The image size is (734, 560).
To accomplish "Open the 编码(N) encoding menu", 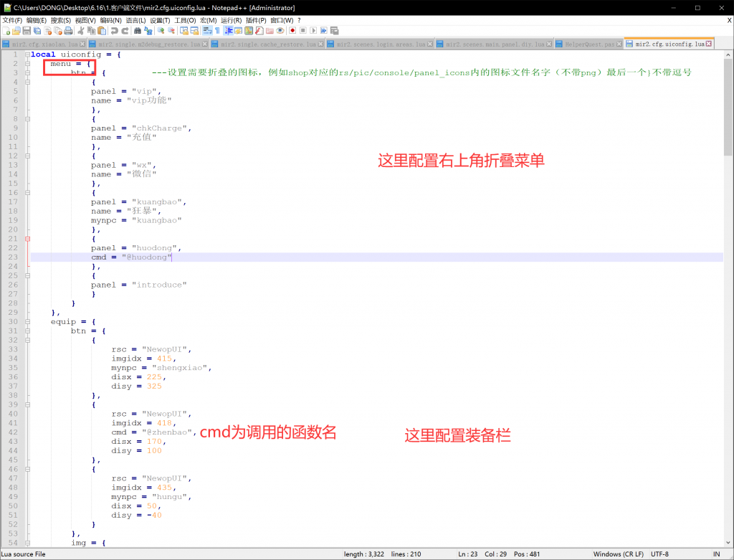I will (110, 20).
